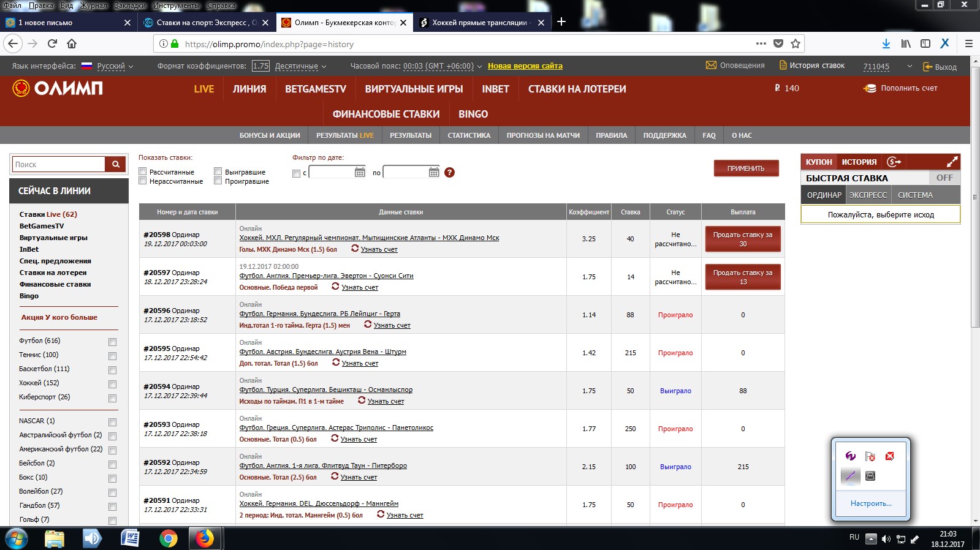Click the Windows Start button
Screen dimensions: 980x550
click(16, 538)
